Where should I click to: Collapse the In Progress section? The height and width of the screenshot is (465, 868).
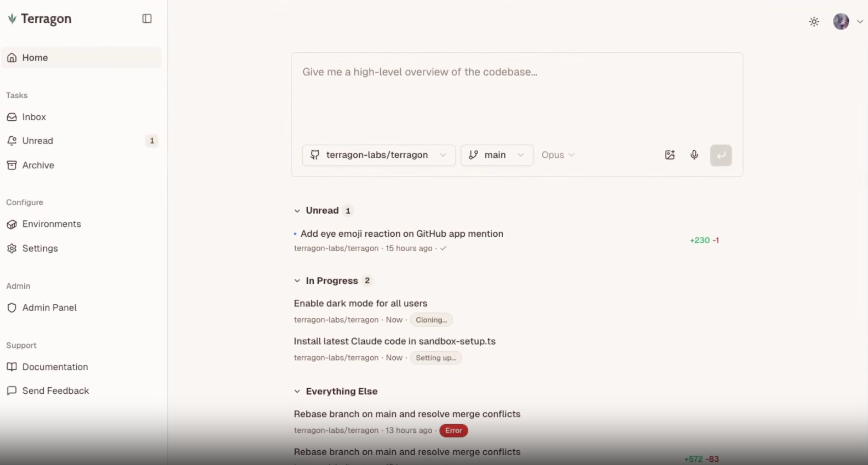(x=297, y=281)
